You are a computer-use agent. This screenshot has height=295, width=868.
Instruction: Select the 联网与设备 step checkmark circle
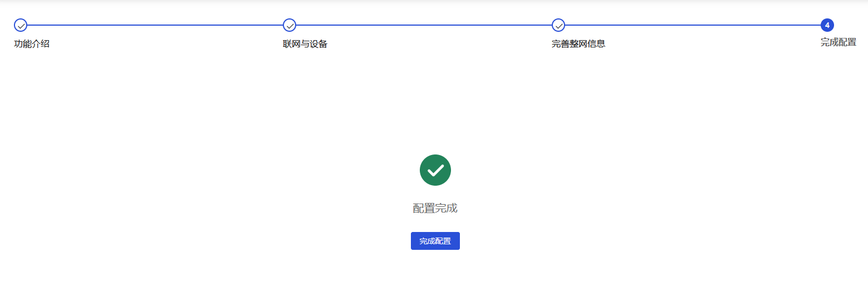tap(290, 25)
